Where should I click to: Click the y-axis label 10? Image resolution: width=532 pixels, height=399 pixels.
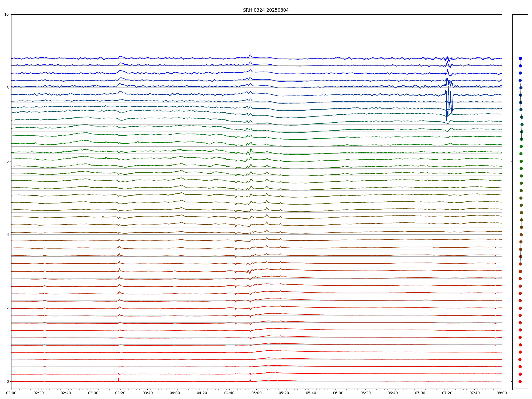click(x=6, y=14)
